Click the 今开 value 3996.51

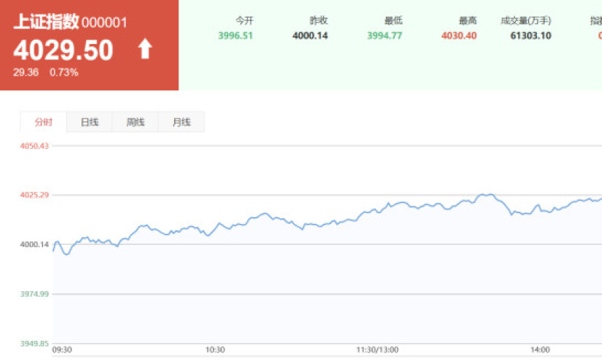point(235,36)
